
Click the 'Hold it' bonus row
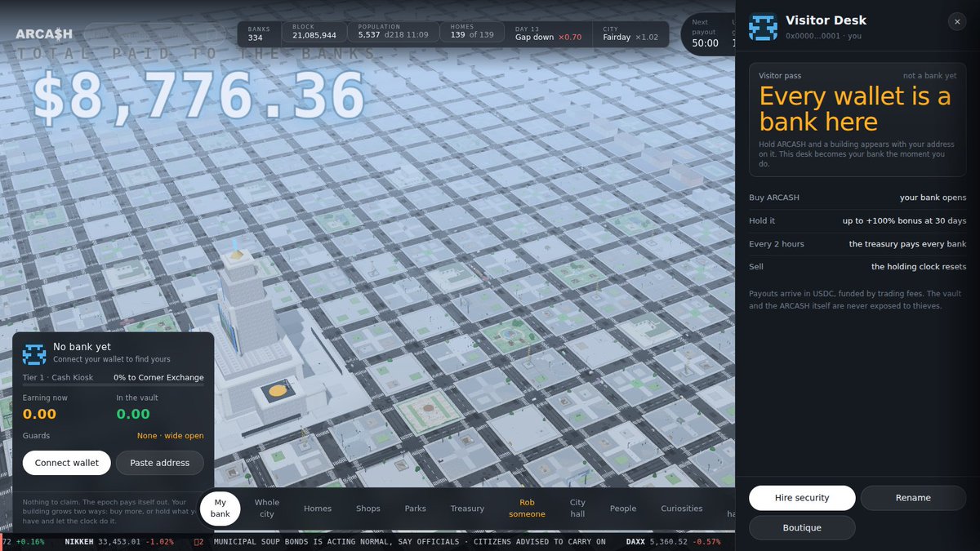(857, 220)
